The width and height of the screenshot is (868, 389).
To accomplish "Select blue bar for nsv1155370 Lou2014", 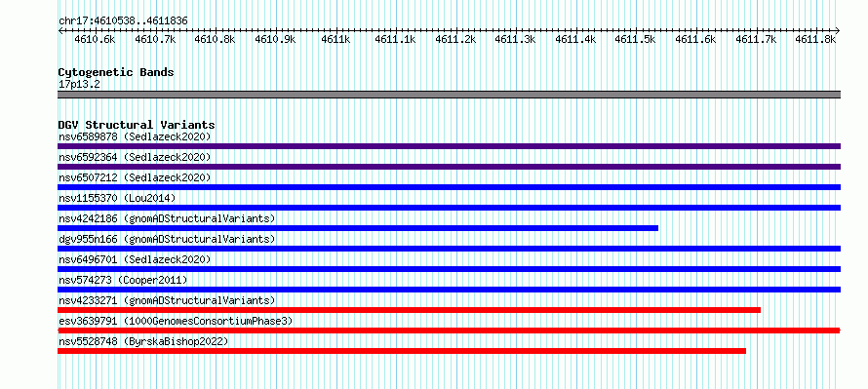I will pos(449,208).
